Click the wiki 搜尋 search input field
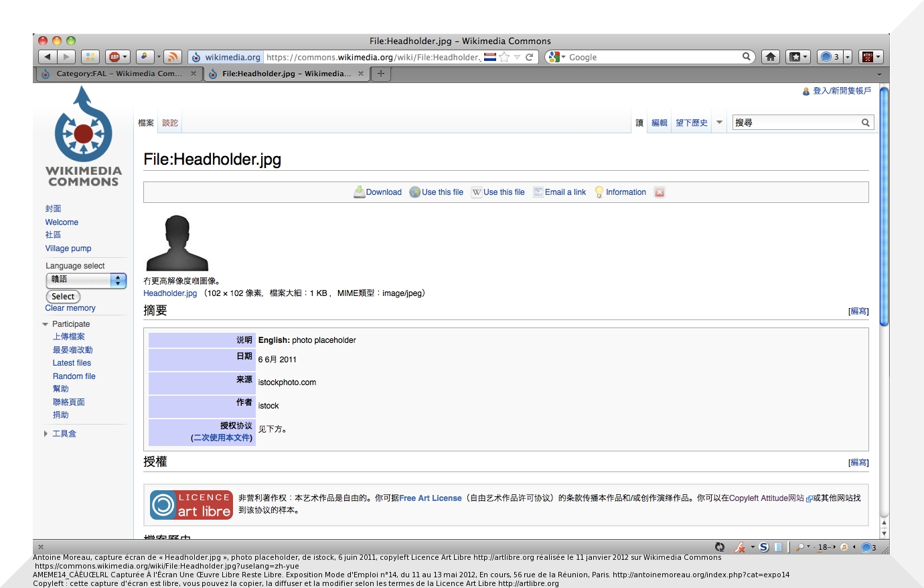The height and width of the screenshot is (588, 924). coord(795,123)
